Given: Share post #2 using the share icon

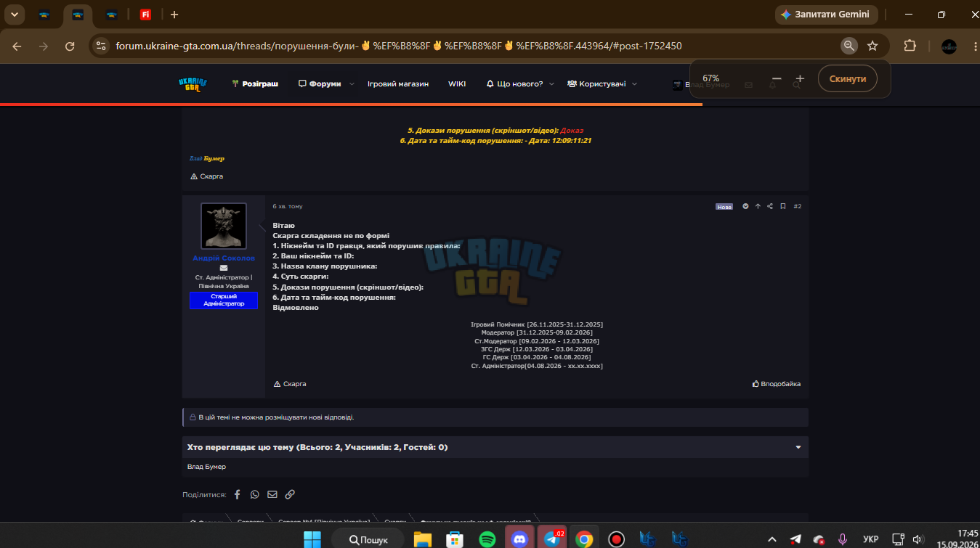Looking at the screenshot, I should coord(770,207).
